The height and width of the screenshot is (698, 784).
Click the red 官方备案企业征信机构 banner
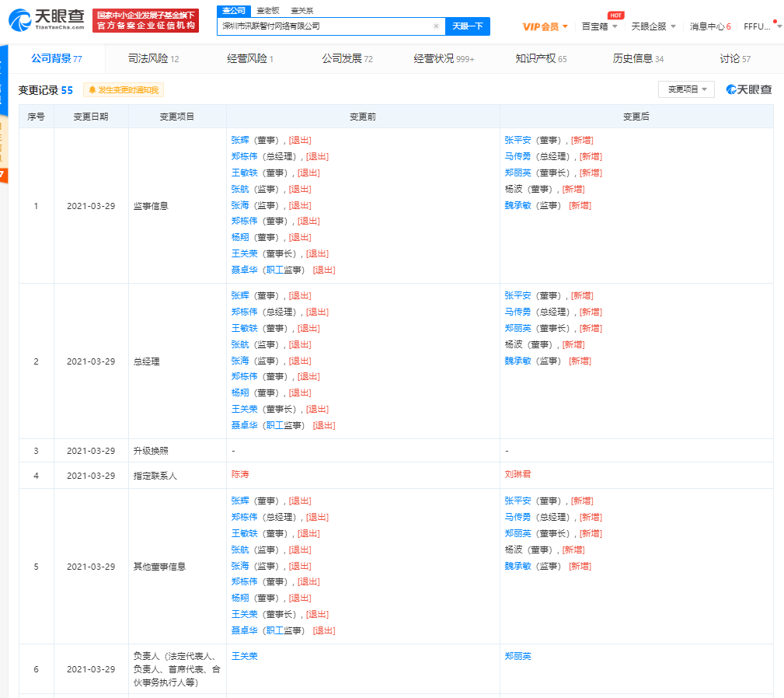[145, 20]
